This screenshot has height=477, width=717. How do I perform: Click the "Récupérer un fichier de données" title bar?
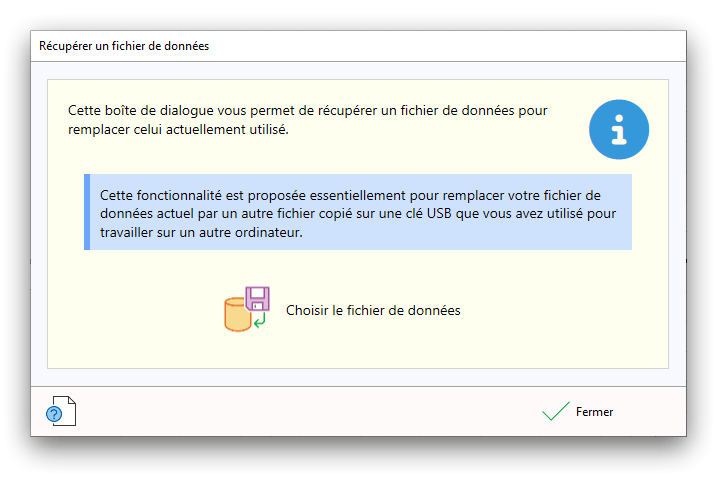pos(124,46)
